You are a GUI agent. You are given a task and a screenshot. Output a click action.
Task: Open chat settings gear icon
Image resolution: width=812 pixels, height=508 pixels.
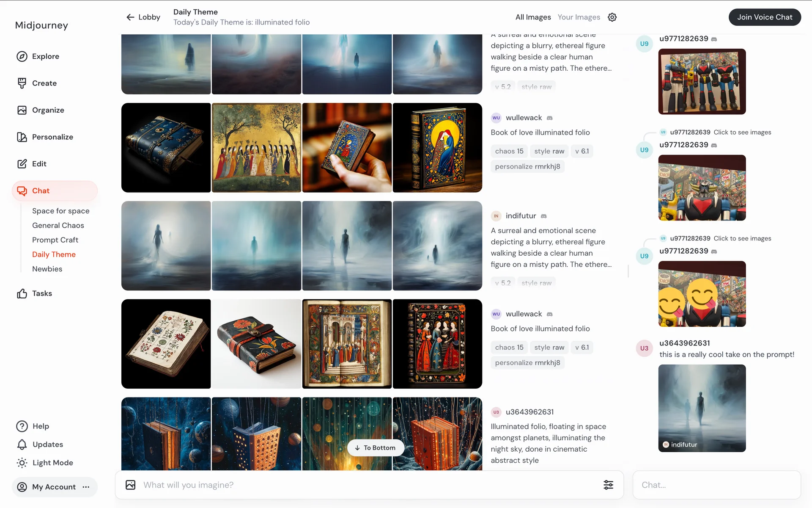click(612, 17)
